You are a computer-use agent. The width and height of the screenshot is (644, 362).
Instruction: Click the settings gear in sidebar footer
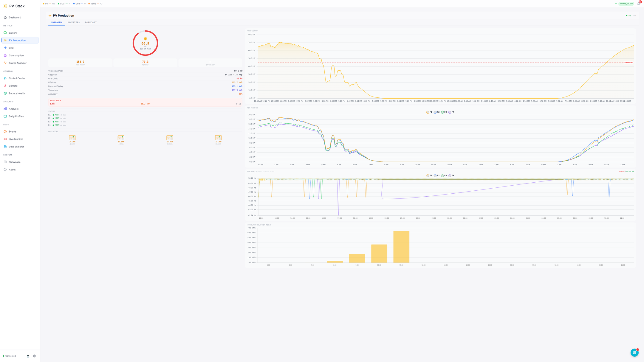coord(34,356)
